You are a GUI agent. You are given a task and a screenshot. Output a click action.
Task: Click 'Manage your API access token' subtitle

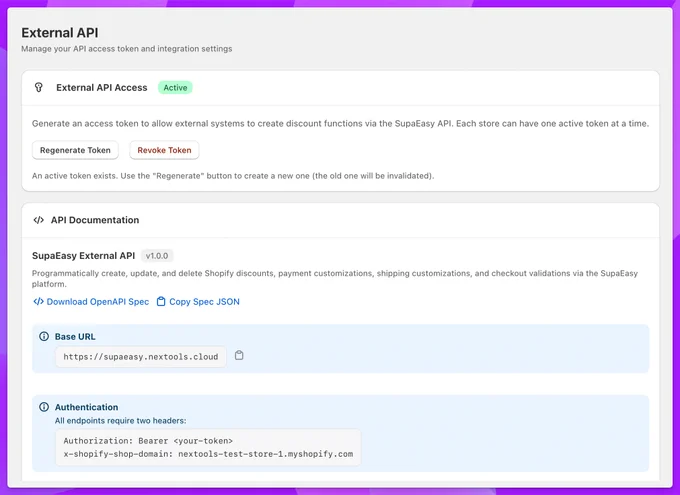[127, 49]
